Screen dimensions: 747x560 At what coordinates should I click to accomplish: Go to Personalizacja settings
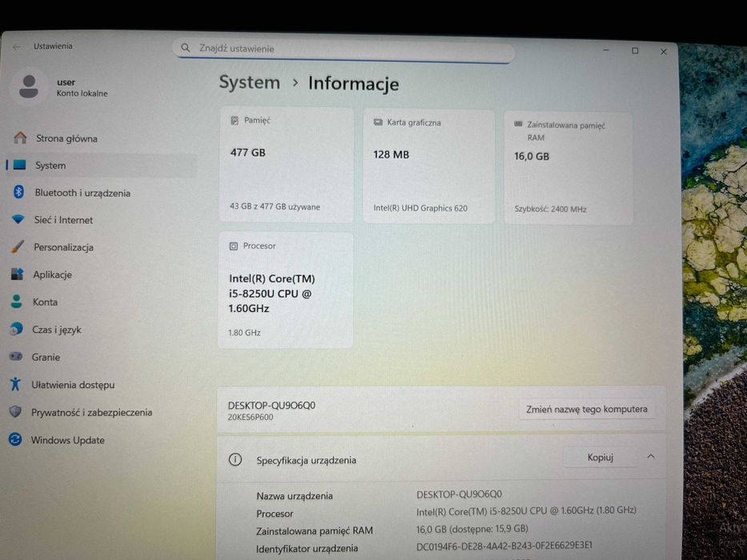[101, 247]
